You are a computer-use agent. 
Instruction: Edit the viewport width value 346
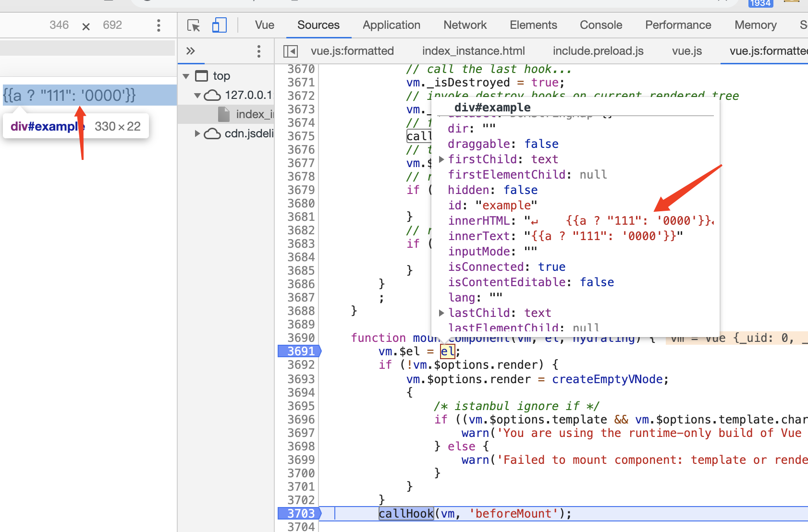(x=59, y=25)
